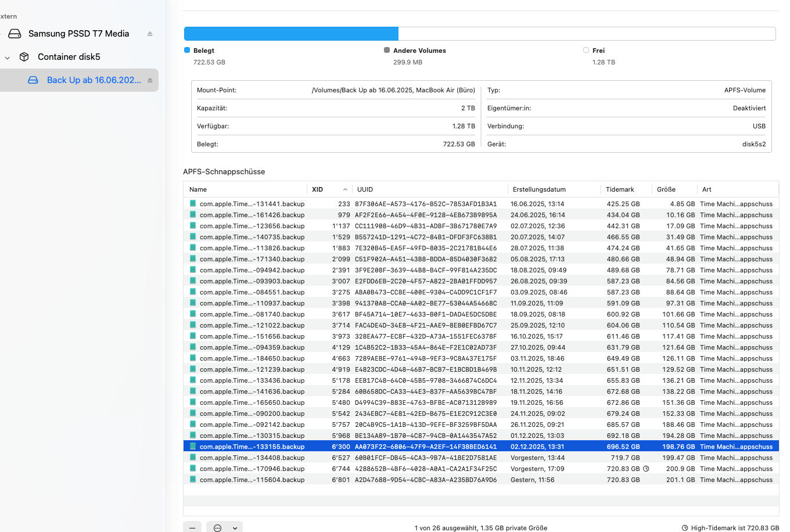Open the ellipsis actions button below table

click(217, 527)
